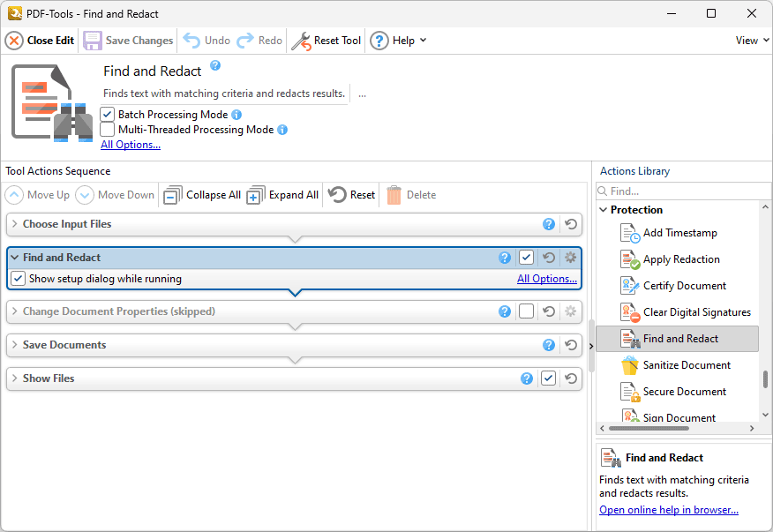Click the panel splitter collapse arrow

591,346
